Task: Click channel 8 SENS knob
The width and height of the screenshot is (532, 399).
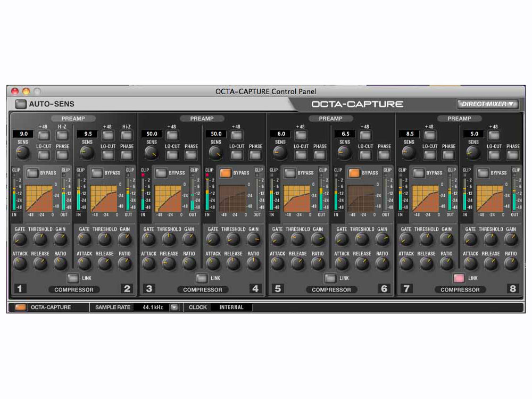Action: 473,153
